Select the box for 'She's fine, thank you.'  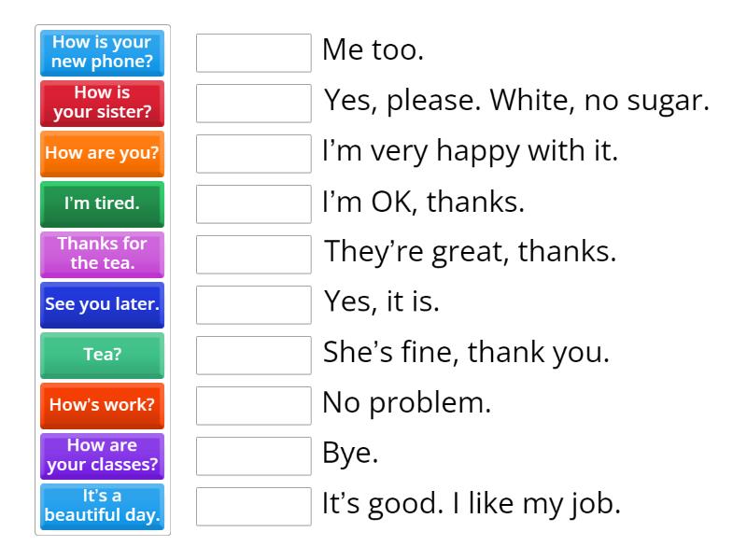[x=254, y=356]
